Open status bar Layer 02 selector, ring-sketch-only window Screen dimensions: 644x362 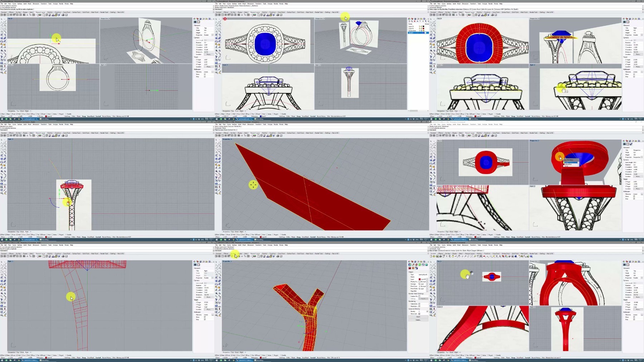point(49,116)
